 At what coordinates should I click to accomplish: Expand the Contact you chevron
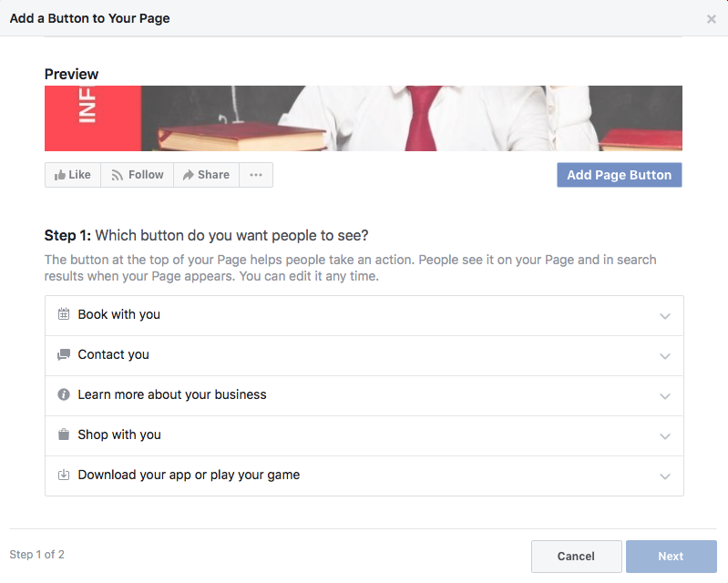pos(665,356)
